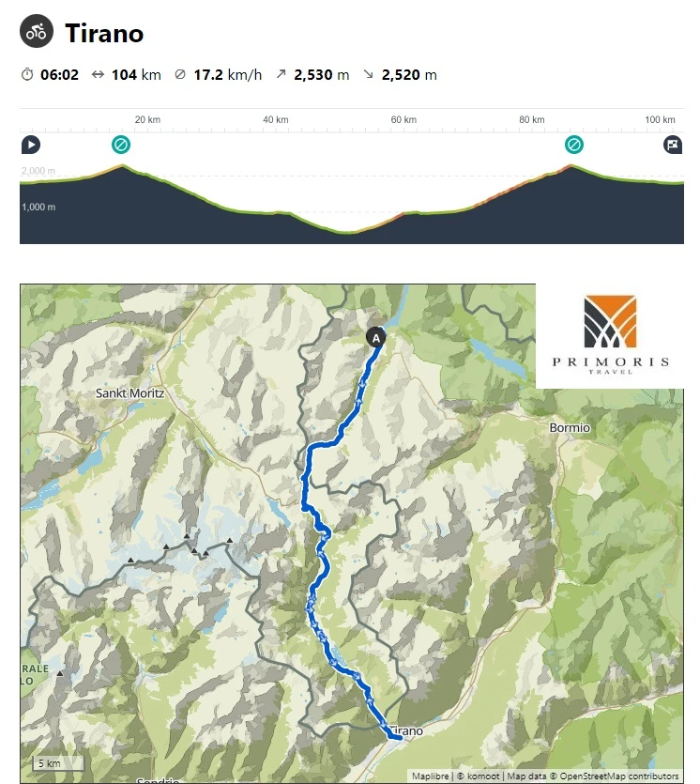Click the distance double-arrow icon
700x784 pixels.
point(98,74)
